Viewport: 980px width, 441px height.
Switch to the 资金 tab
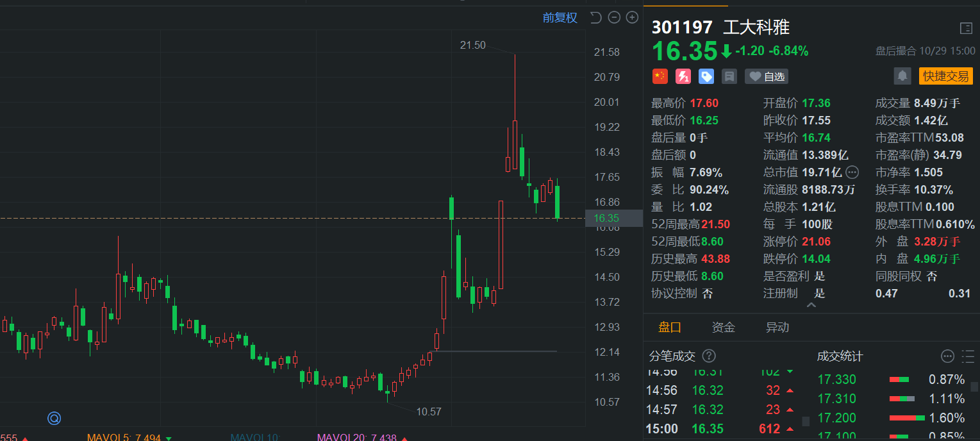[724, 328]
